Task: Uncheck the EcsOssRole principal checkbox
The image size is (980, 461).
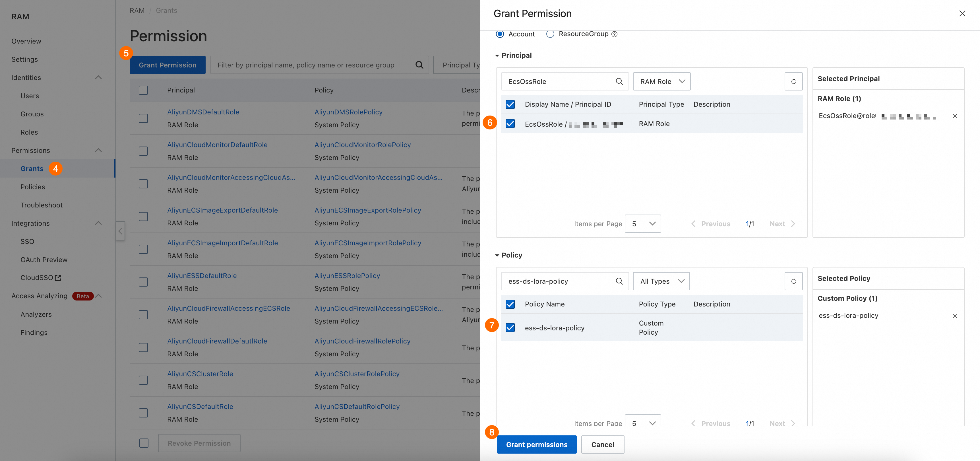Action: tap(510, 124)
